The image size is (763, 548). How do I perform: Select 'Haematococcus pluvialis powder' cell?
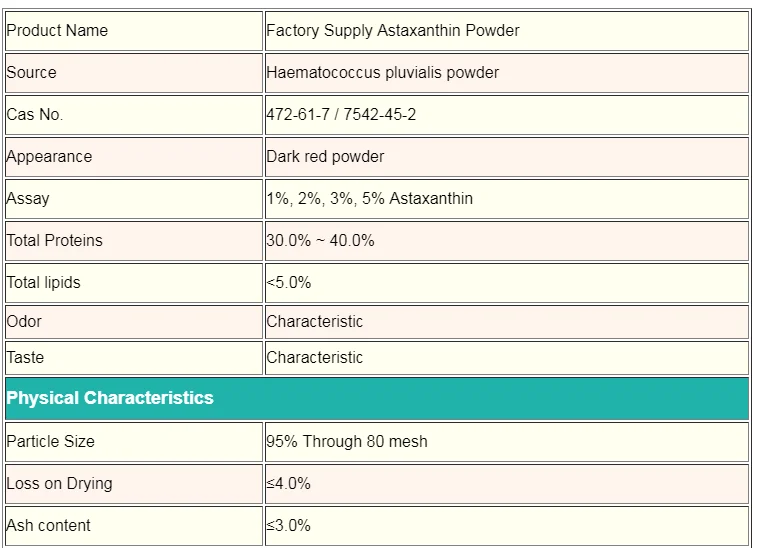[x=383, y=72]
